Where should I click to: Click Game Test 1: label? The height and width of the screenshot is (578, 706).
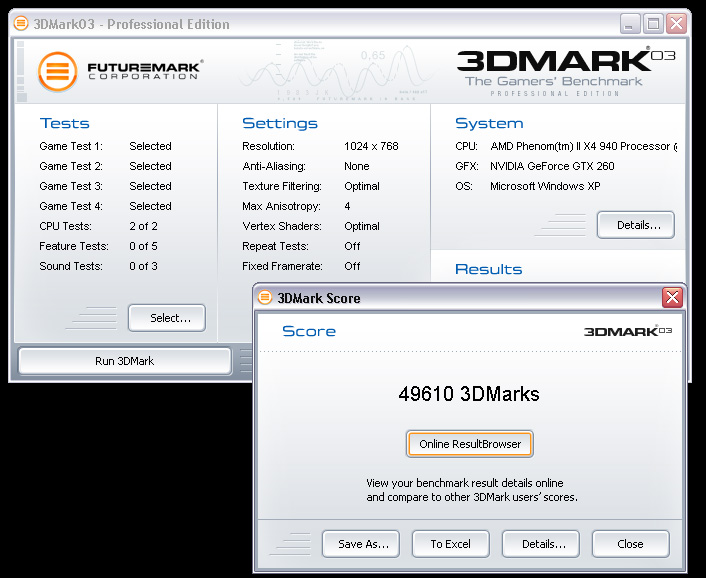pyautogui.click(x=71, y=146)
